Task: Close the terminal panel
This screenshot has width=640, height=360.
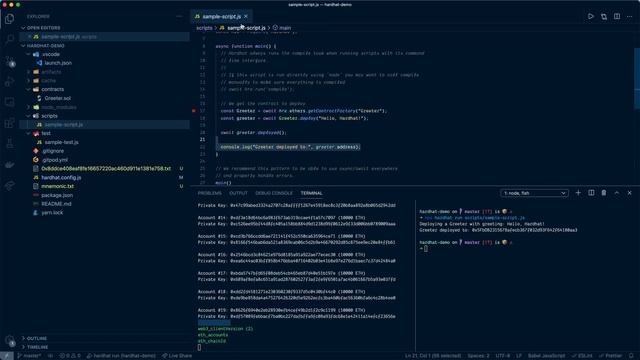Action: pos(629,193)
